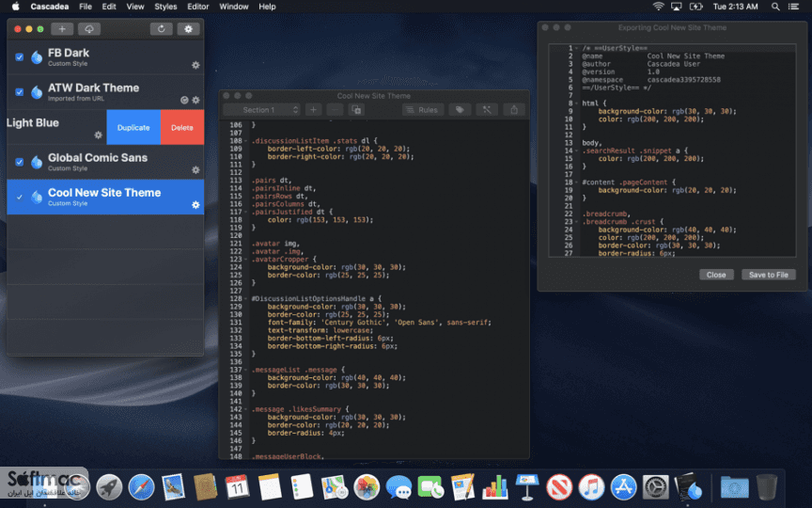Click the Rules button in the editor toolbar
This screenshot has height=508, width=812.
click(x=423, y=109)
